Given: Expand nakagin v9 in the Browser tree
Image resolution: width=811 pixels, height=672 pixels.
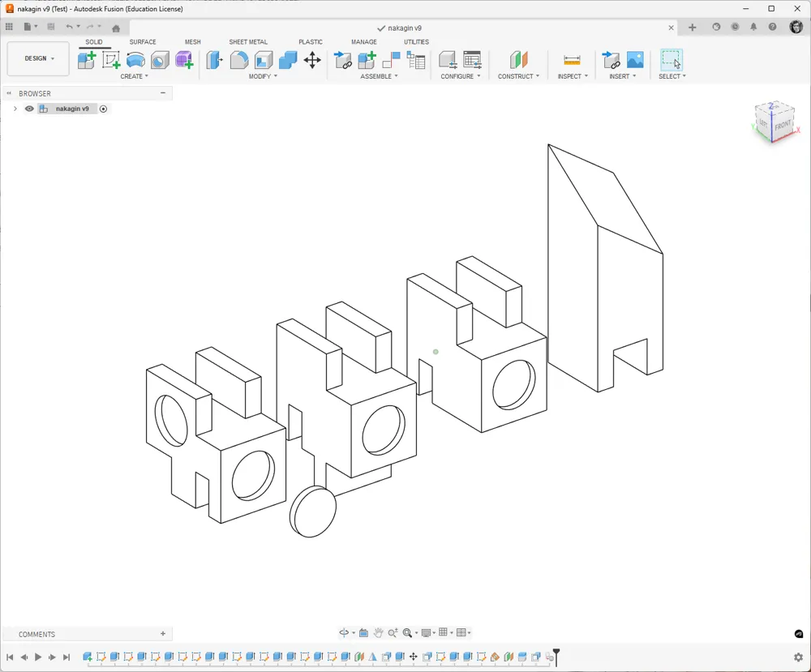Looking at the screenshot, I should [15, 108].
